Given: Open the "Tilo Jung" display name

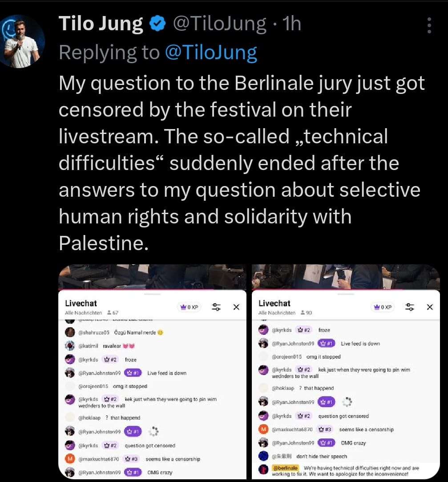Looking at the screenshot, I should (x=101, y=24).
